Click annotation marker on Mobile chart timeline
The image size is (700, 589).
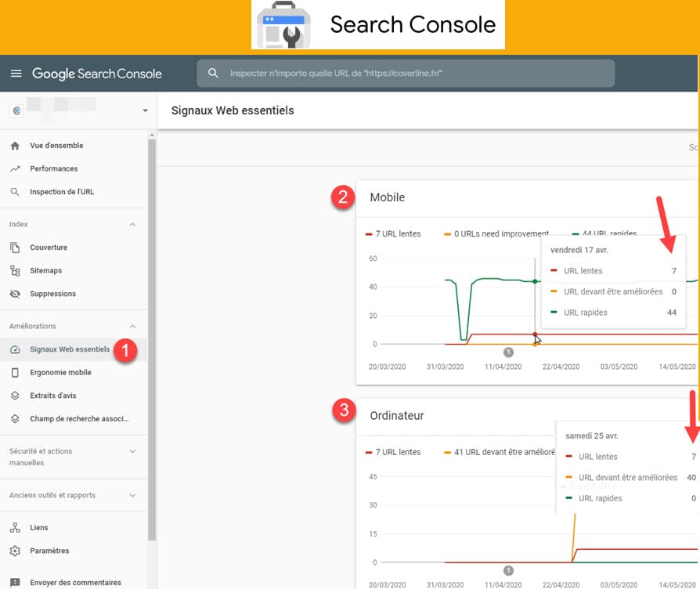point(508,352)
